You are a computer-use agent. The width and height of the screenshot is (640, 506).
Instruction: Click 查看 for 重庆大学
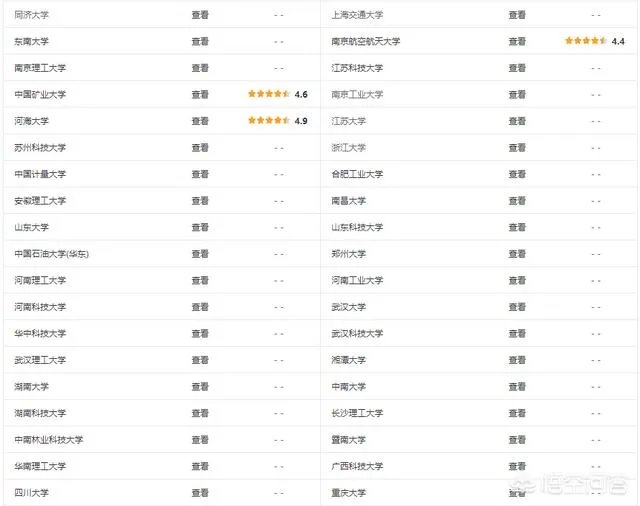[517, 493]
